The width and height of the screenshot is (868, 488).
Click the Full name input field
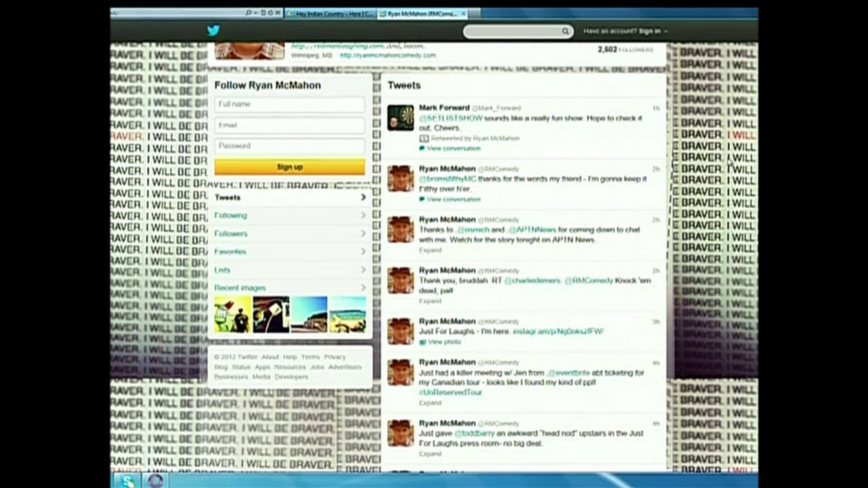click(x=289, y=104)
